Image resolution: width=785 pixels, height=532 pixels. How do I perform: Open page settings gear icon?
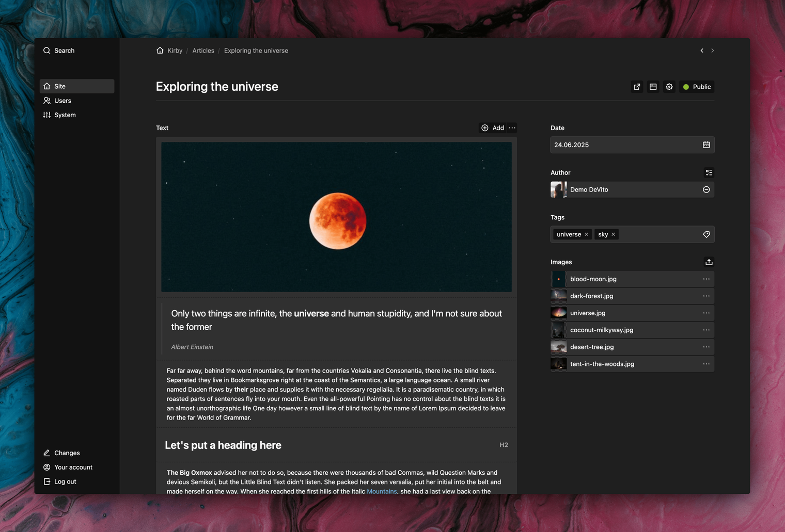669,87
